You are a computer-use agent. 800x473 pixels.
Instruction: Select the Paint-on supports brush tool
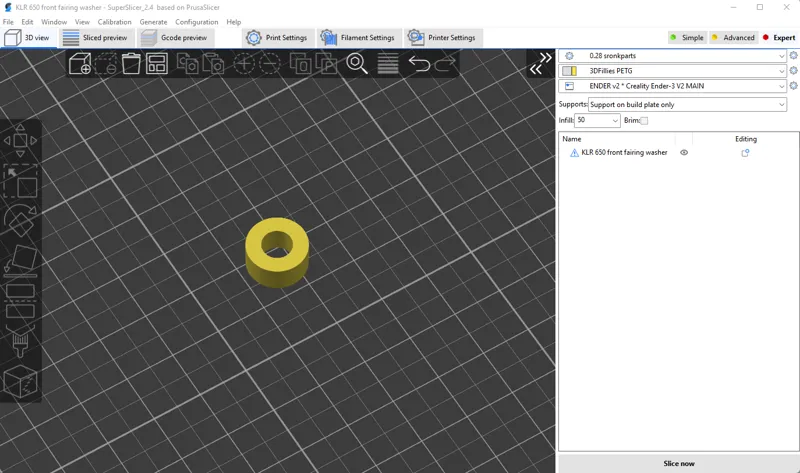pos(20,340)
